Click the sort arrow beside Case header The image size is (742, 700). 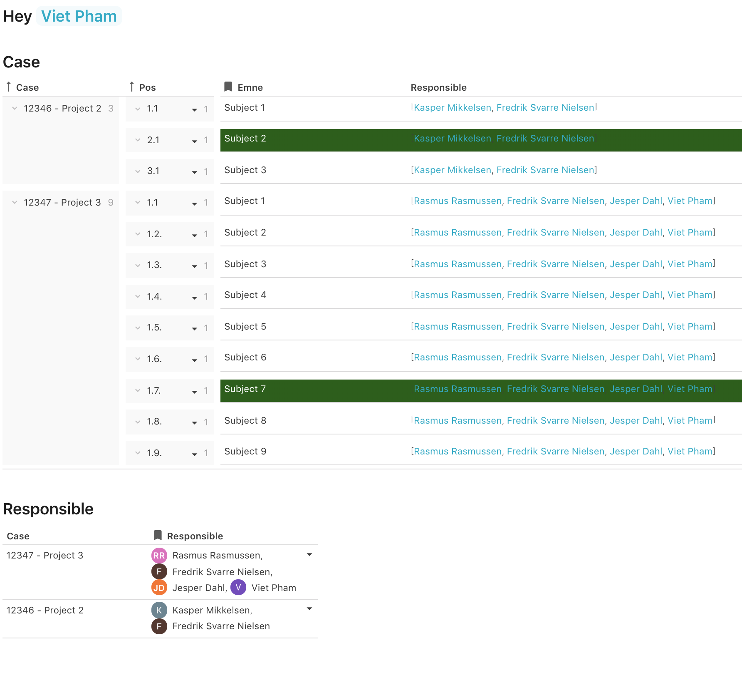click(9, 87)
